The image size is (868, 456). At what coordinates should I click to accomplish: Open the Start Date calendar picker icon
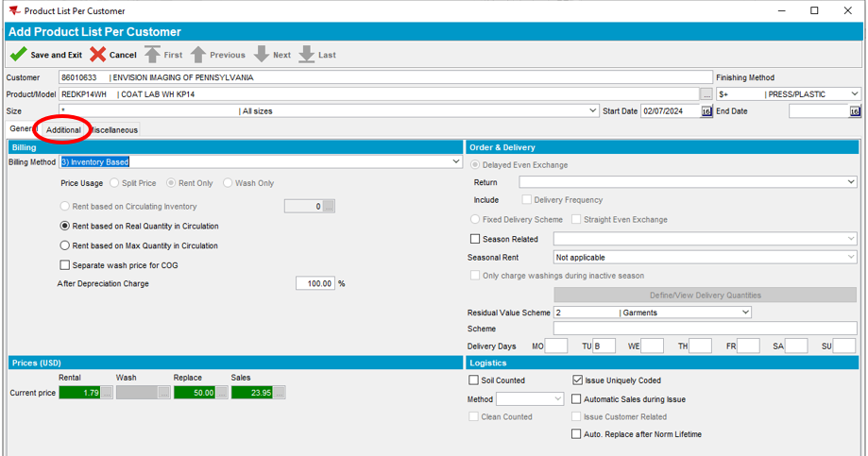point(706,111)
